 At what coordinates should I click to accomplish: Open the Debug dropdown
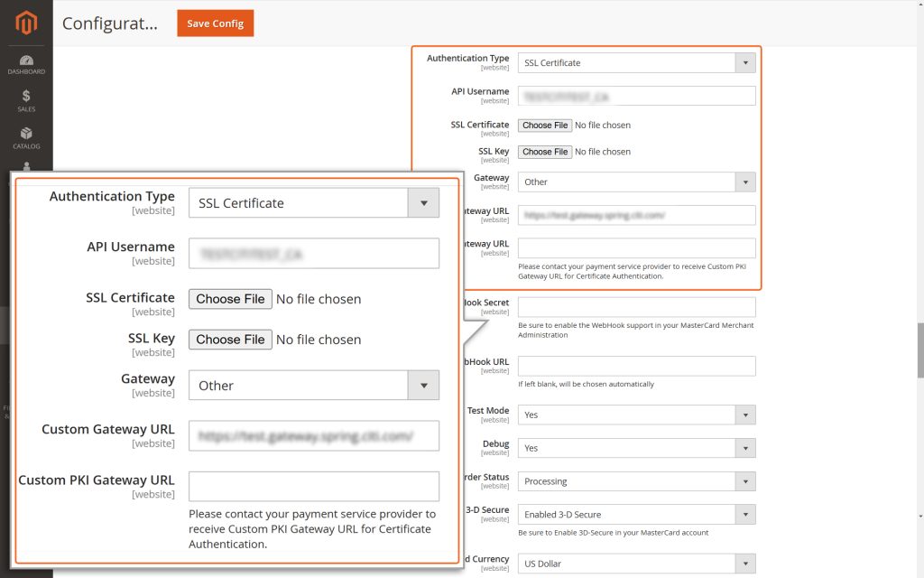[636, 448]
